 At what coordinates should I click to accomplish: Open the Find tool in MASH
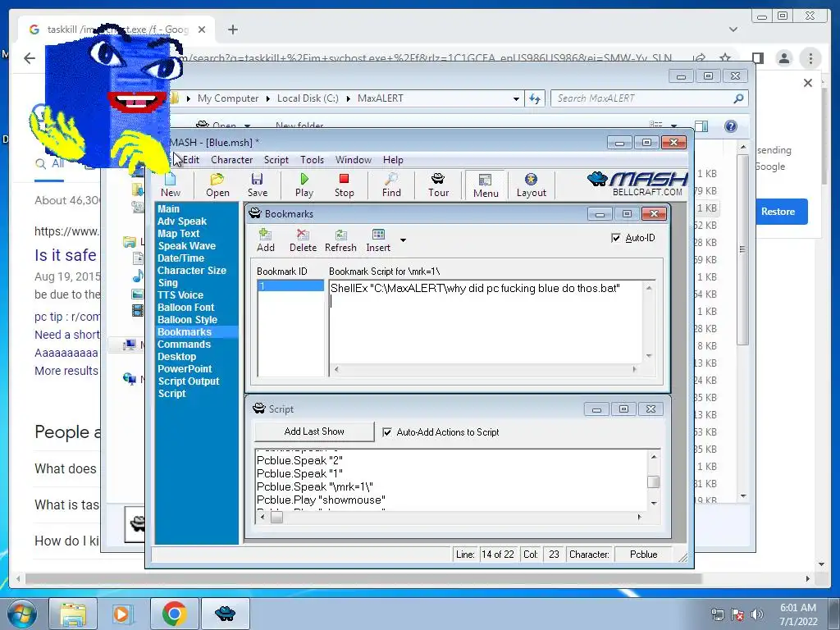391,185
